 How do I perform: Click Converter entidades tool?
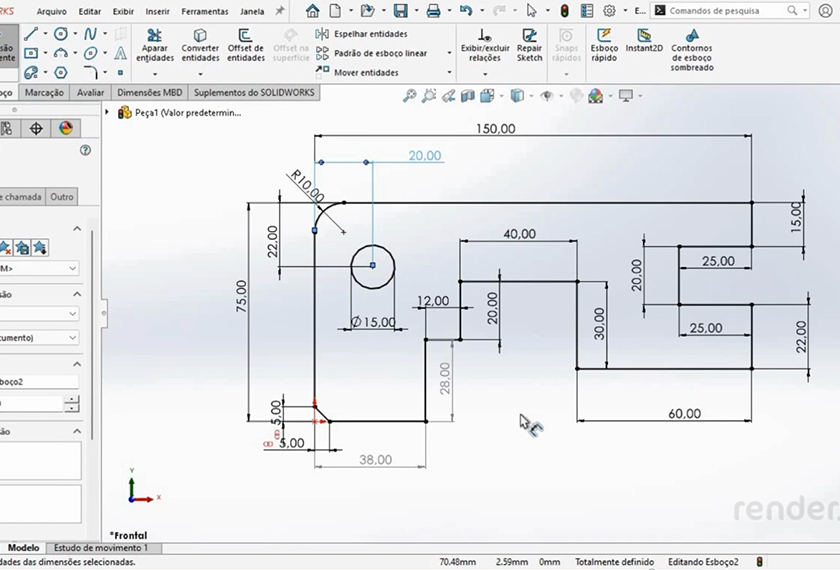click(x=200, y=46)
